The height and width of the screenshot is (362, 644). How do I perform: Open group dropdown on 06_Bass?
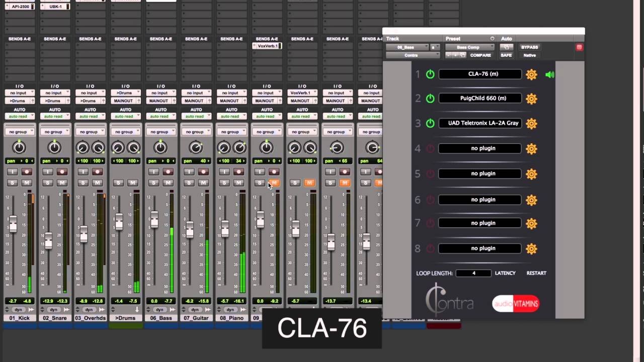[x=161, y=132]
